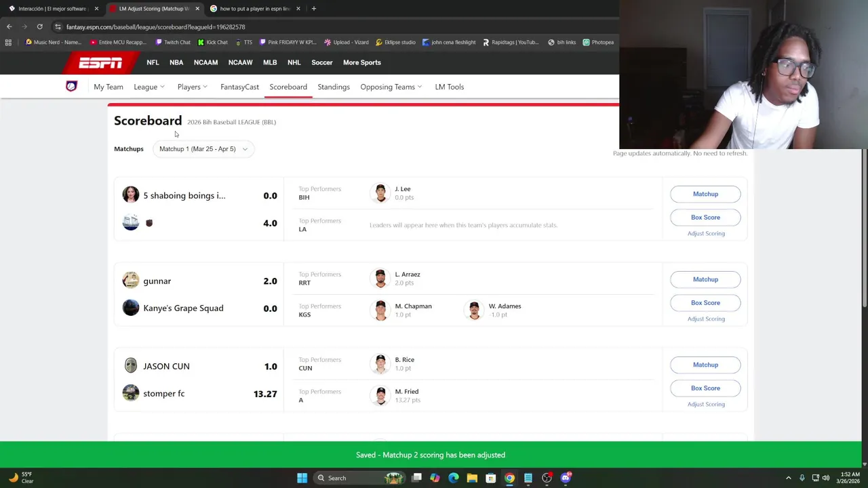Screen dimensions: 868x488
Task: Go to NBA section
Action: [x=176, y=62]
